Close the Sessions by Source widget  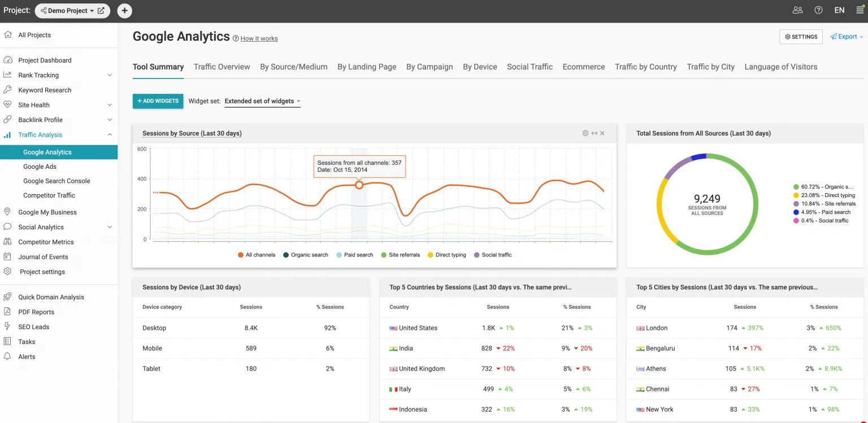[602, 133]
